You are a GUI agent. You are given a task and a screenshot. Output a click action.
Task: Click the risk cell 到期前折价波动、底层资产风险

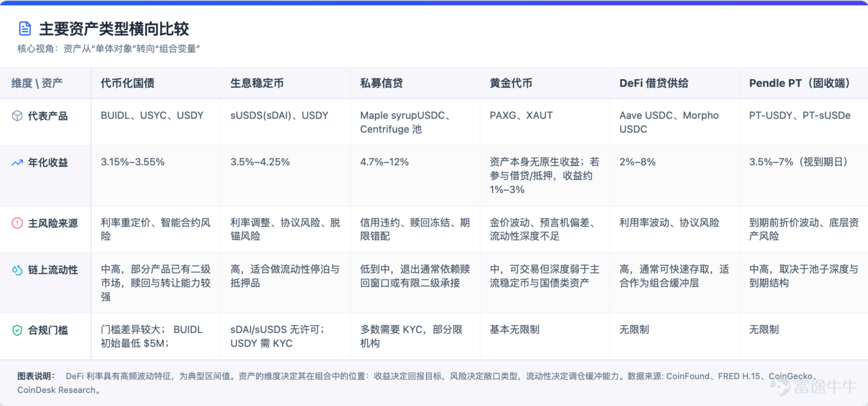(x=804, y=229)
